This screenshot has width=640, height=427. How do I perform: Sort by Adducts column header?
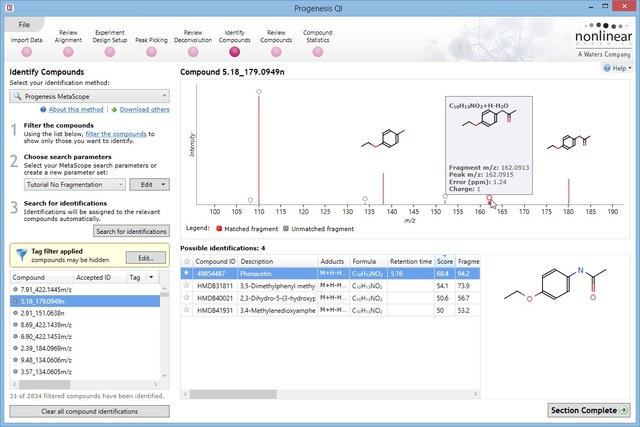333,261
